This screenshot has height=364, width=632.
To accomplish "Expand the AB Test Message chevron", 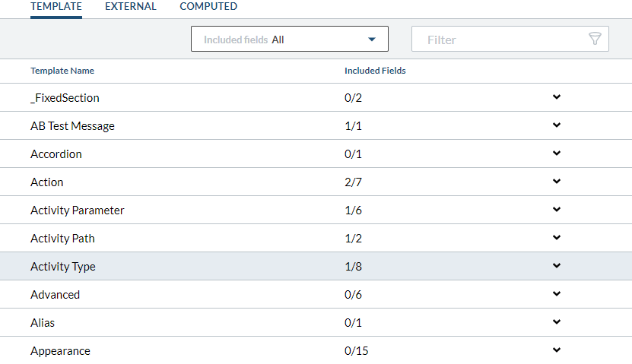I will 557,125.
